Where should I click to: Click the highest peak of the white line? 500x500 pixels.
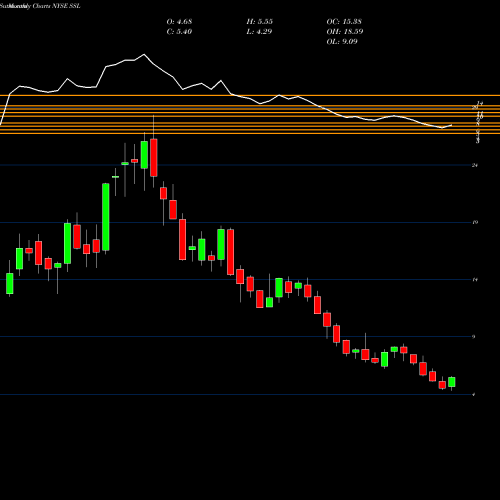(x=144, y=54)
